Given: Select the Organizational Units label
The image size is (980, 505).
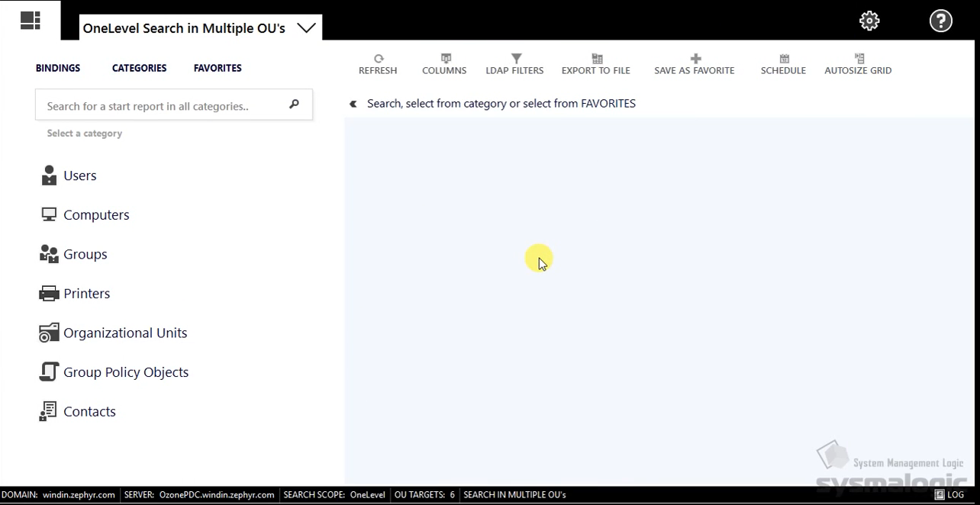Looking at the screenshot, I should click(x=125, y=333).
